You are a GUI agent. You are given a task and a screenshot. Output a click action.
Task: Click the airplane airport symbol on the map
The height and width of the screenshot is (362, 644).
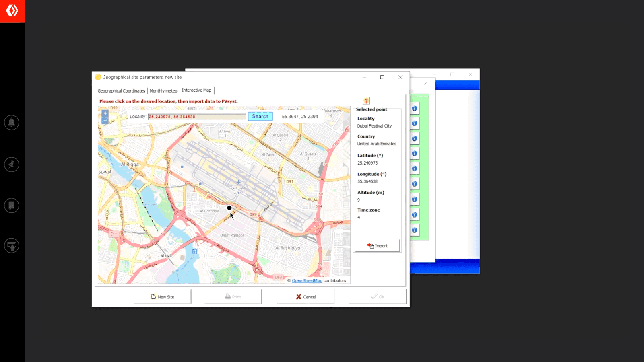tap(238, 183)
